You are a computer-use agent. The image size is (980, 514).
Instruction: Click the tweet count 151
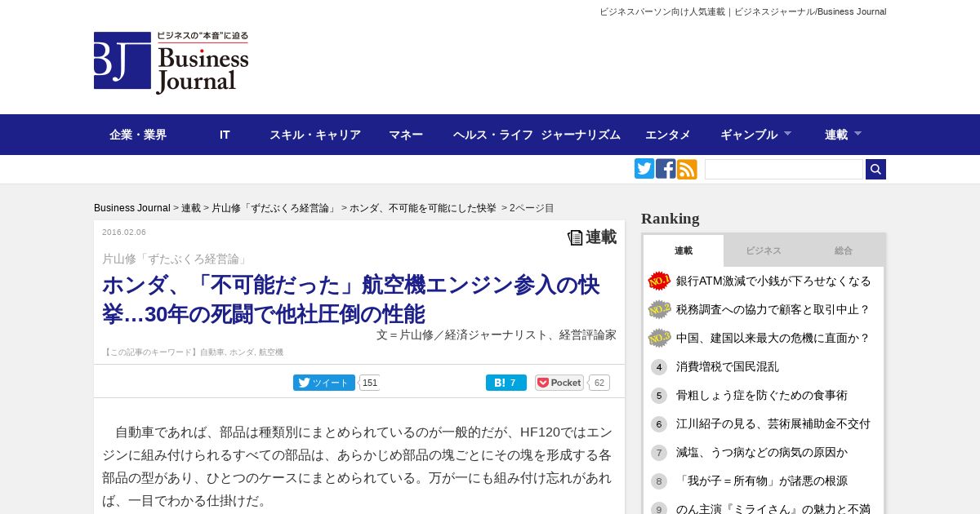click(x=370, y=383)
